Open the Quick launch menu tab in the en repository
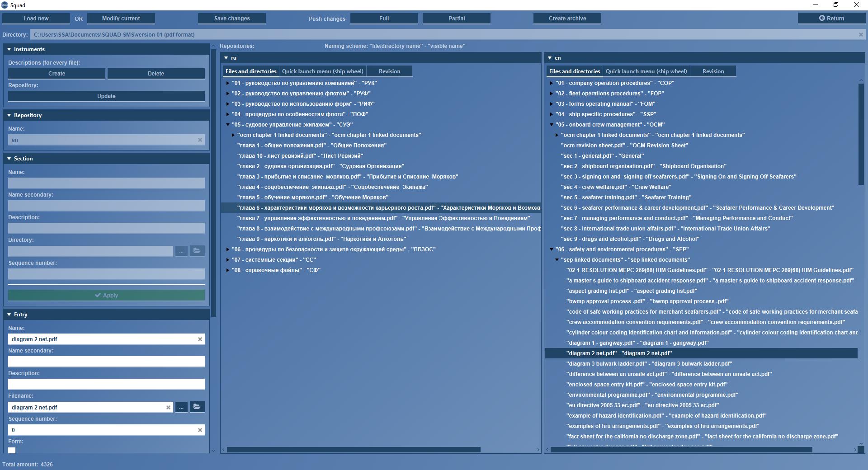The image size is (868, 470). tap(646, 71)
